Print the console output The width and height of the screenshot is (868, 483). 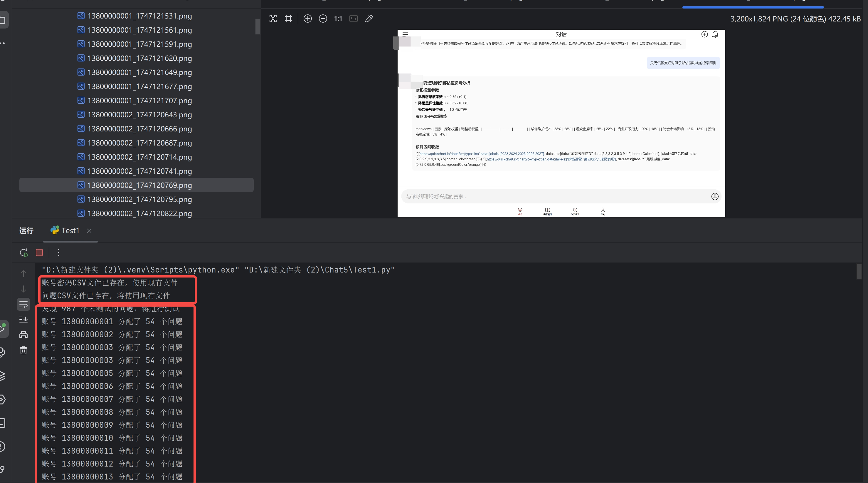click(23, 335)
